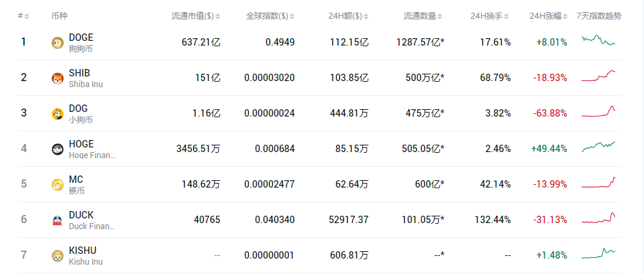Open the SHIB 7-day trend chart

click(x=598, y=76)
